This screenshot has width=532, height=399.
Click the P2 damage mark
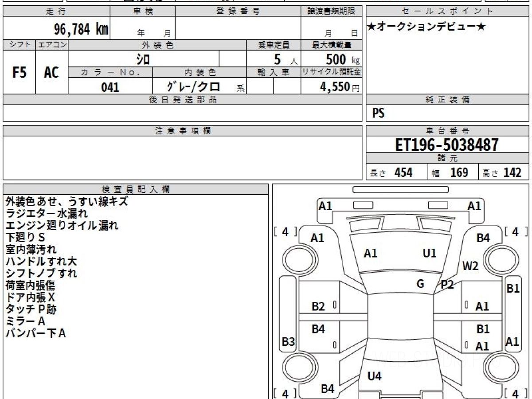(447, 285)
